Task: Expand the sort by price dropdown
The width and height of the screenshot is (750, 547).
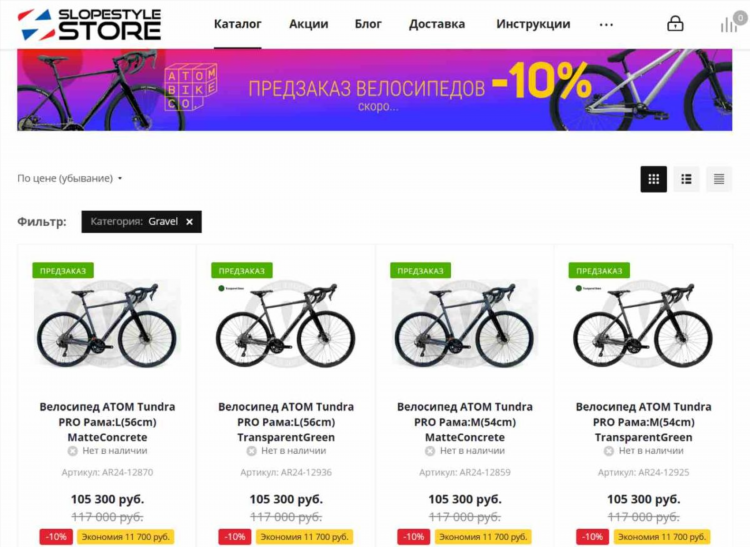Action: coord(70,178)
